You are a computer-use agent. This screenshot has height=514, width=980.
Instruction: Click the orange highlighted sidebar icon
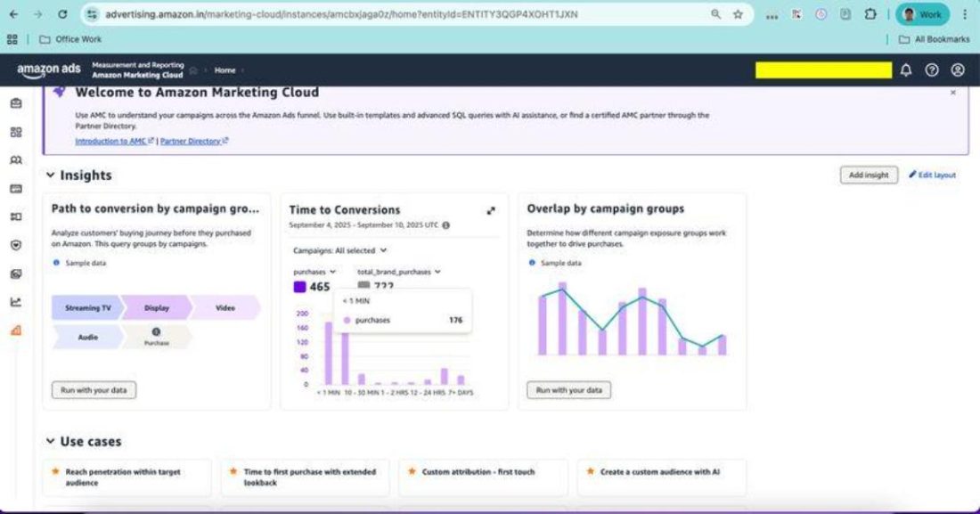pyautogui.click(x=16, y=330)
